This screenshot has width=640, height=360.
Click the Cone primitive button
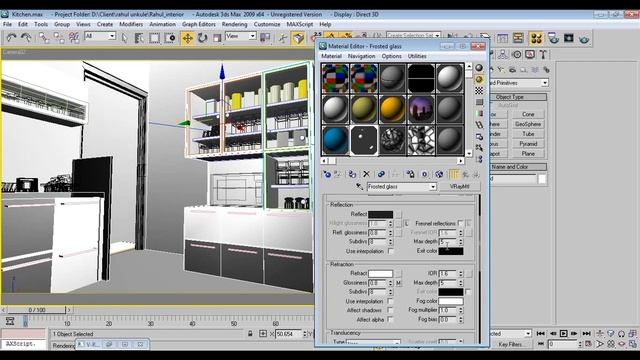coord(528,114)
